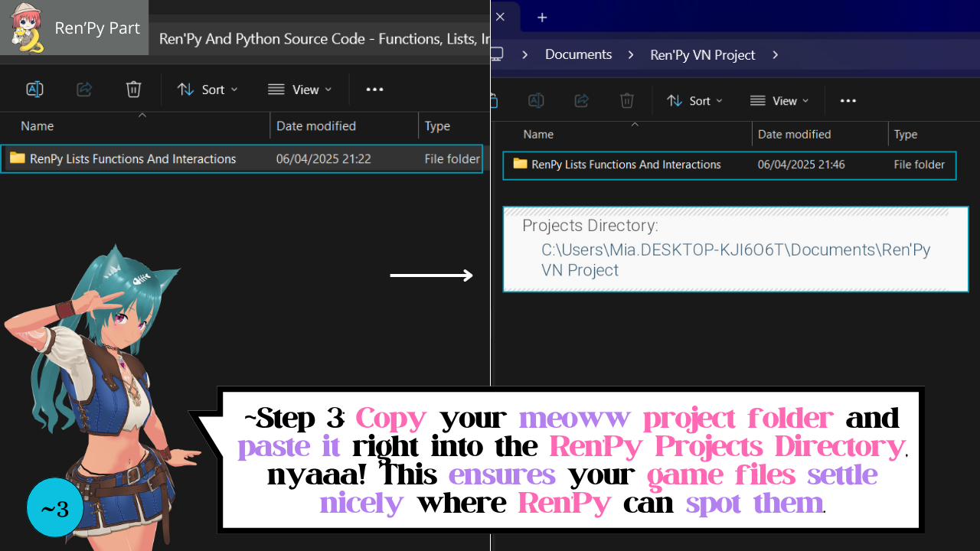Add a new tab in the right Explorer window
The width and height of the screenshot is (980, 551).
(x=542, y=17)
